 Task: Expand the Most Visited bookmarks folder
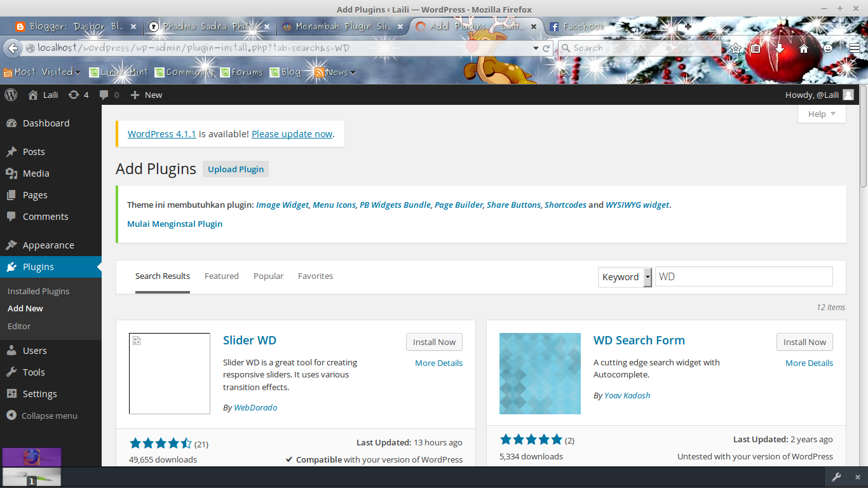coord(42,72)
